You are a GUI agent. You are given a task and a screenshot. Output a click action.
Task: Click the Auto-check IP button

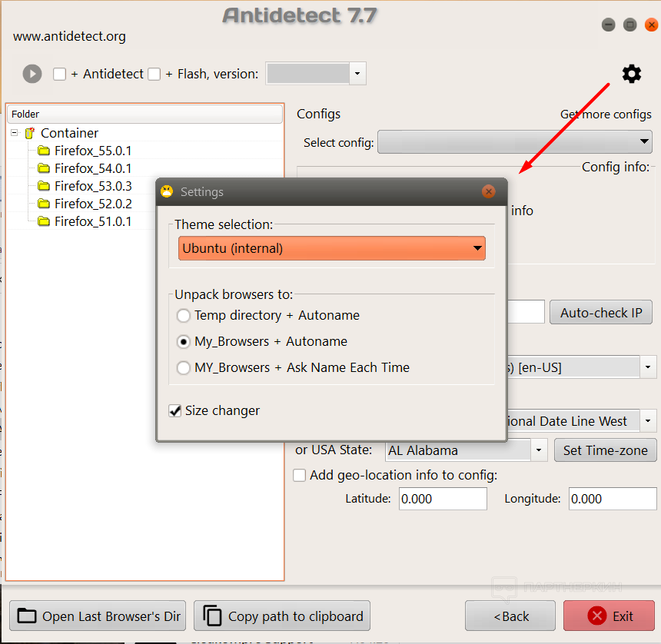(601, 312)
